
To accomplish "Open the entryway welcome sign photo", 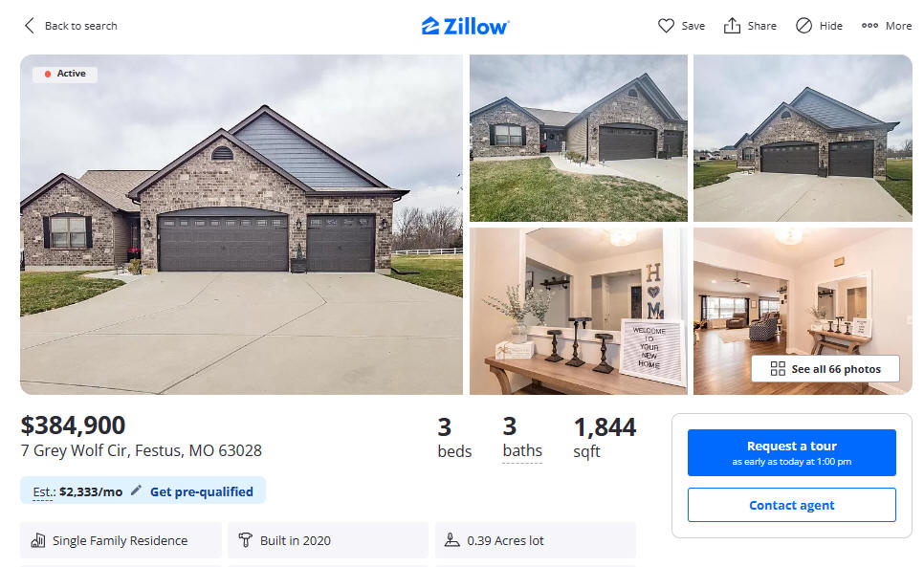I will pyautogui.click(x=578, y=311).
